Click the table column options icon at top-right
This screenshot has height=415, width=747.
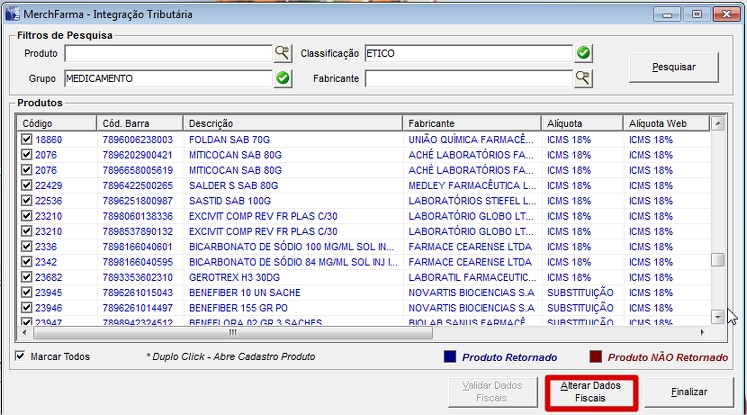tap(717, 123)
